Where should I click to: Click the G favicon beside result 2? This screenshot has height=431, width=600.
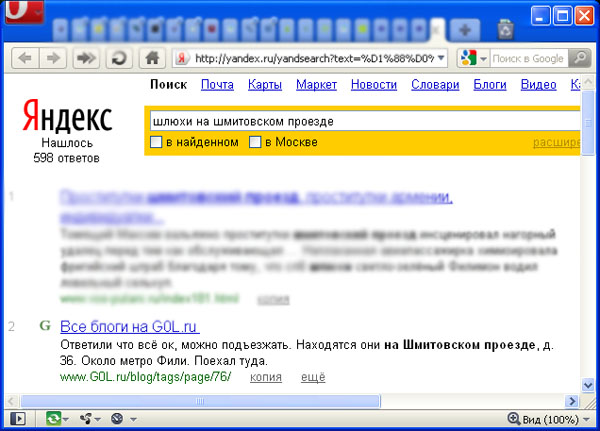point(45,326)
